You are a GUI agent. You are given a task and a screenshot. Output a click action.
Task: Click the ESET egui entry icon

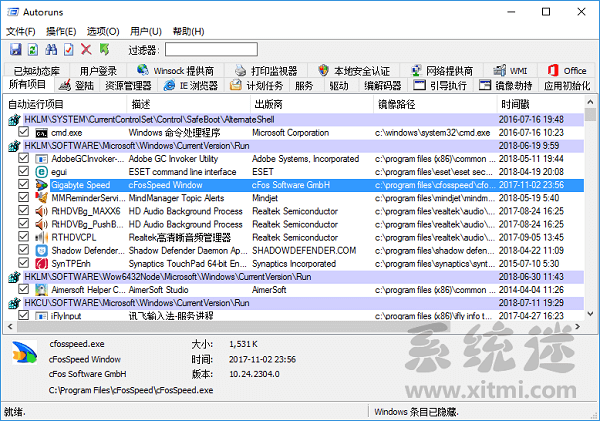(41, 172)
